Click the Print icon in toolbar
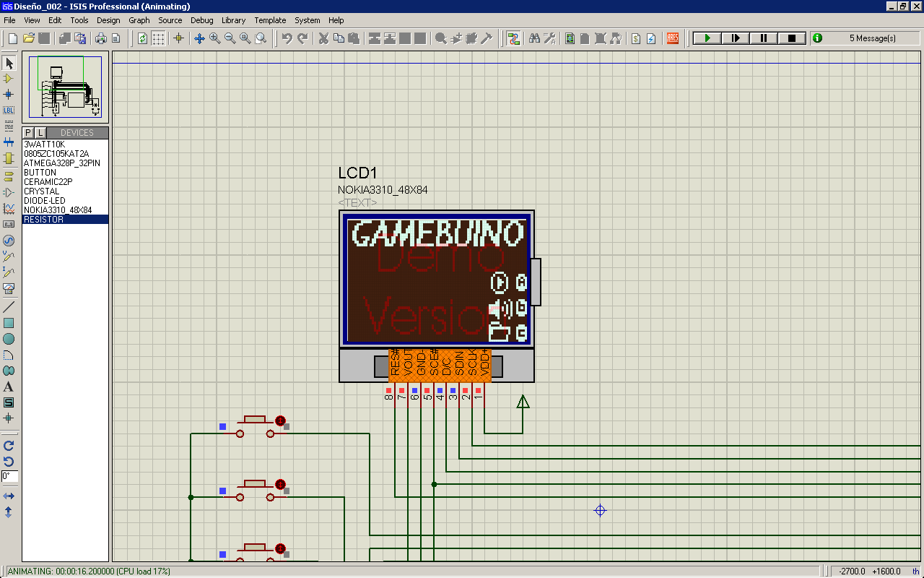This screenshot has height=578, width=924. [x=100, y=38]
